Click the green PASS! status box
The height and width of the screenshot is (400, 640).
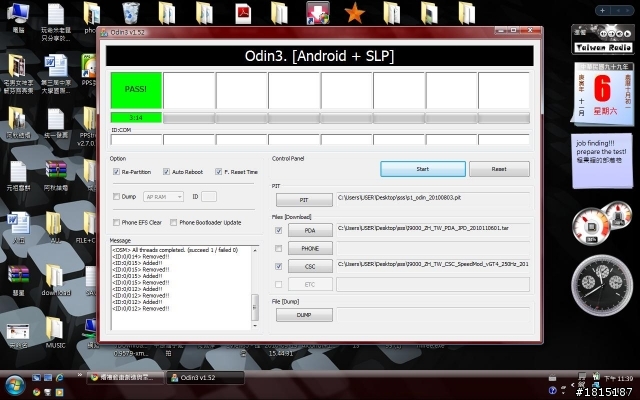136,90
